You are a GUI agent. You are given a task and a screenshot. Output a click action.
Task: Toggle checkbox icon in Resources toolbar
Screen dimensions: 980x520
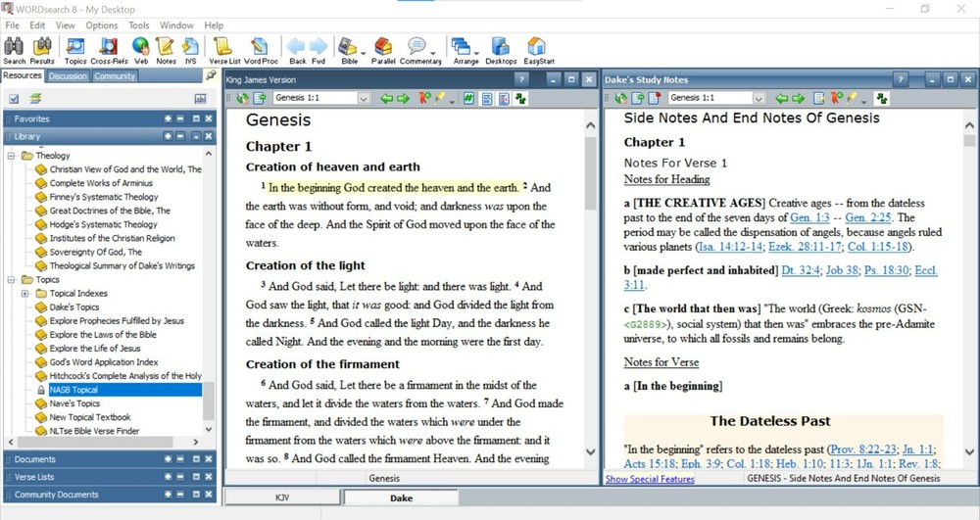[15, 99]
